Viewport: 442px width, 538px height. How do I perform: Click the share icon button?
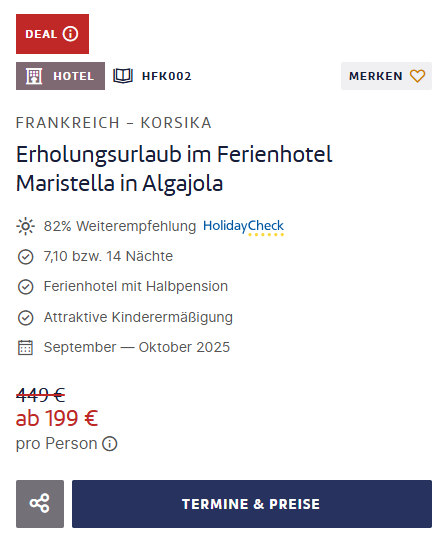click(40, 504)
